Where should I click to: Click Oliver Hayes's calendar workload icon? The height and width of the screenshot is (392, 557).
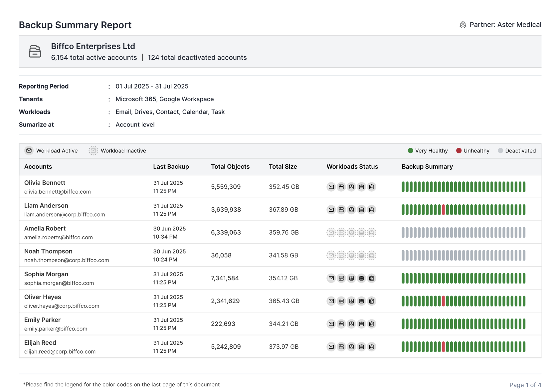tap(361, 301)
